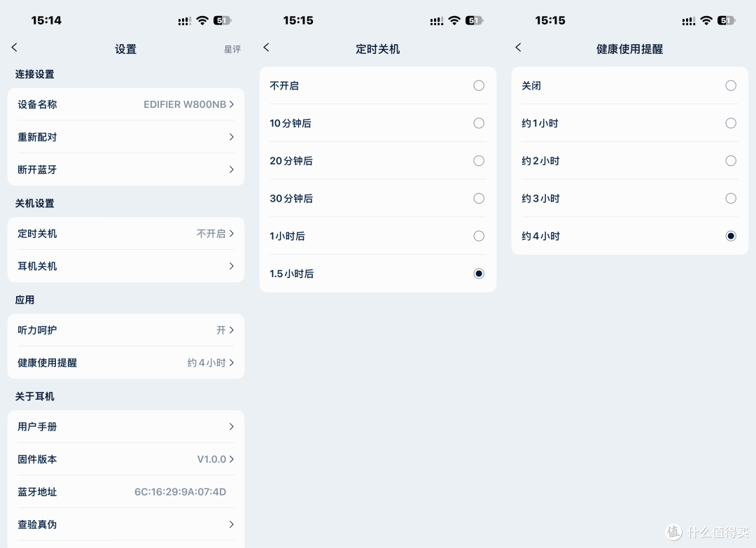Open 听力呵护 row chevron
Viewport: 756px width, 548px height.
[232, 330]
